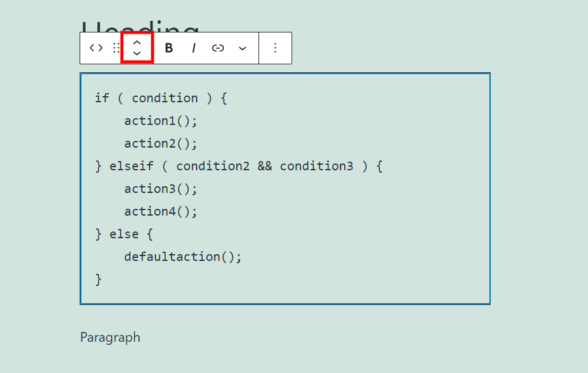Click the elseif condition2 && condition3 line
This screenshot has height=373, width=588.
pos(239,166)
